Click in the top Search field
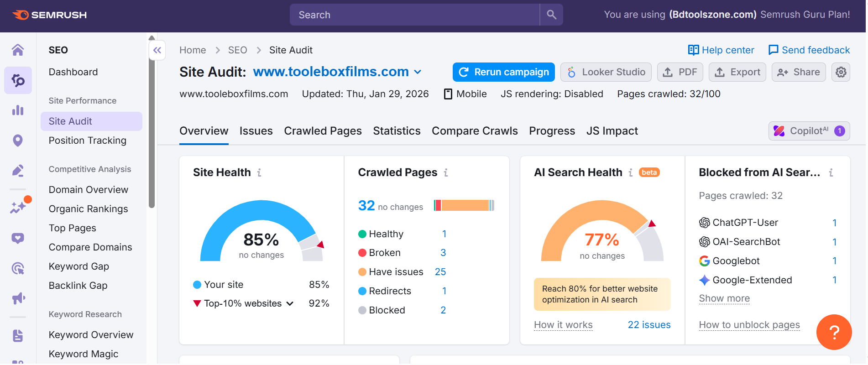The width and height of the screenshot is (868, 365). (x=415, y=15)
